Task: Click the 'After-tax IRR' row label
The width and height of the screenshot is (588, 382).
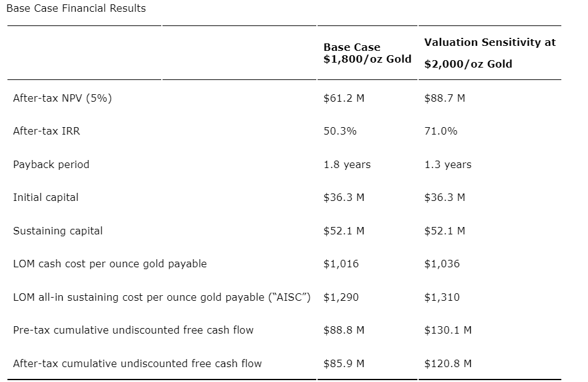Action: point(47,131)
